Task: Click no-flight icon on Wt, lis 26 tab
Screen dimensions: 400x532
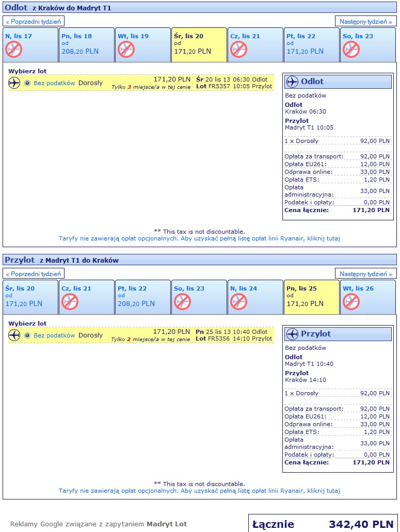Action: pyautogui.click(x=351, y=302)
